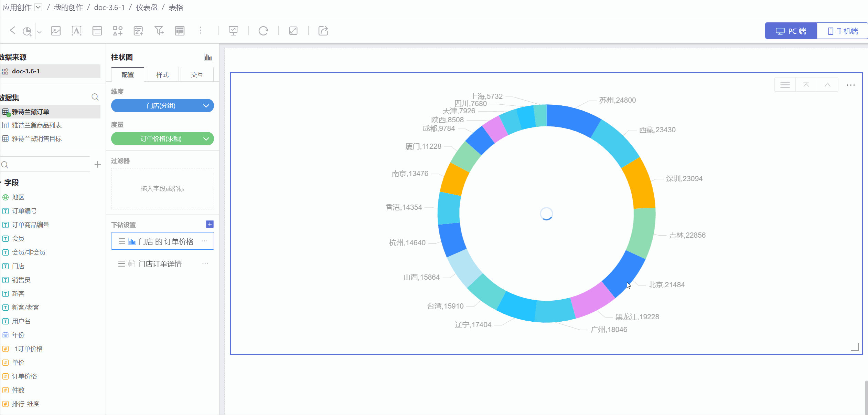Open the 交互 tab
This screenshot has width=868, height=415.
197,75
